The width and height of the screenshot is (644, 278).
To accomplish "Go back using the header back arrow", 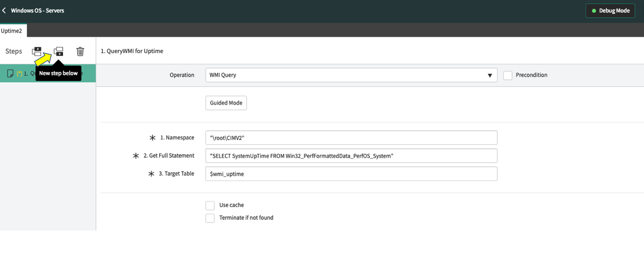I will click(4, 10).
